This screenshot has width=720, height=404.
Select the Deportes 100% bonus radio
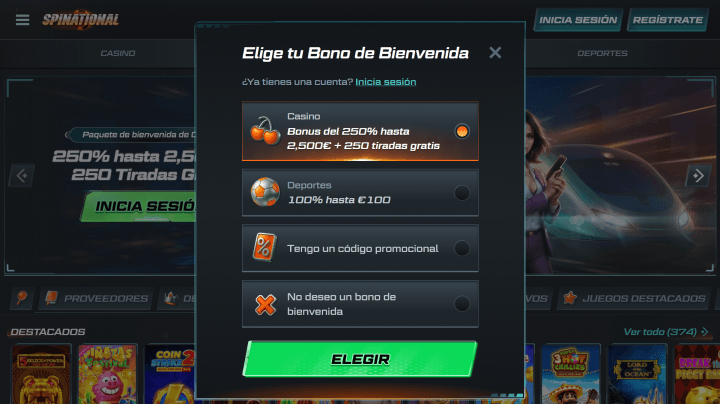[x=462, y=192]
